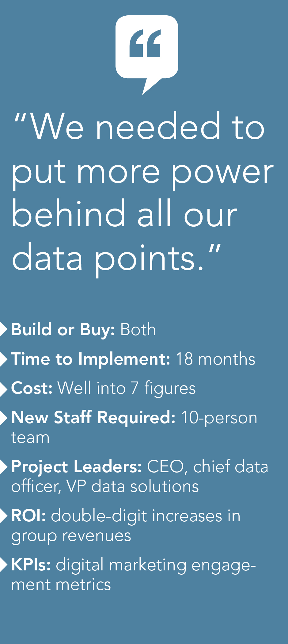
Task: Click the arrow bullet next to ROI
Action: (3, 516)
